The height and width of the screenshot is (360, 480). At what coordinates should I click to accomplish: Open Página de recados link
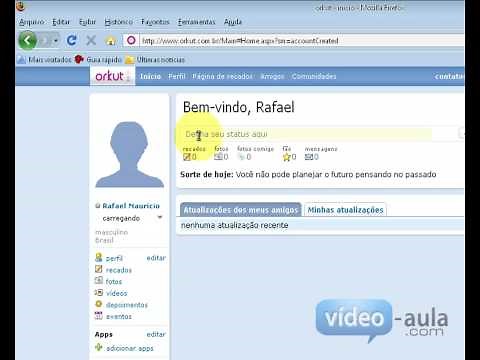pos(222,76)
